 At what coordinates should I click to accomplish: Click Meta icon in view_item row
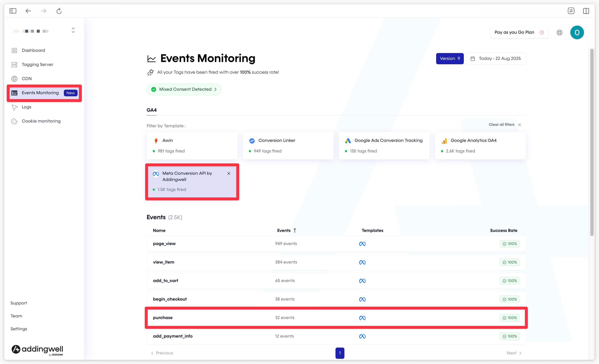pos(362,262)
